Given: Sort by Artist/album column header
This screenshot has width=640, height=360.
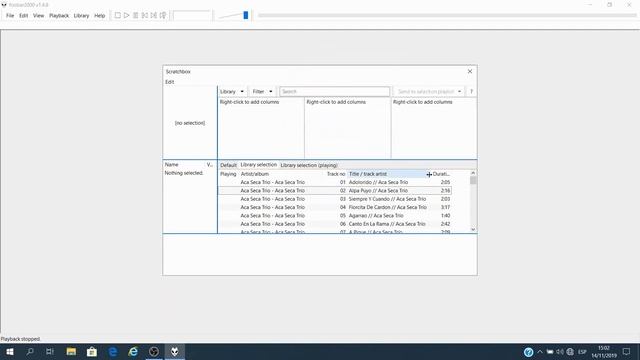Looking at the screenshot, I should click(282, 174).
